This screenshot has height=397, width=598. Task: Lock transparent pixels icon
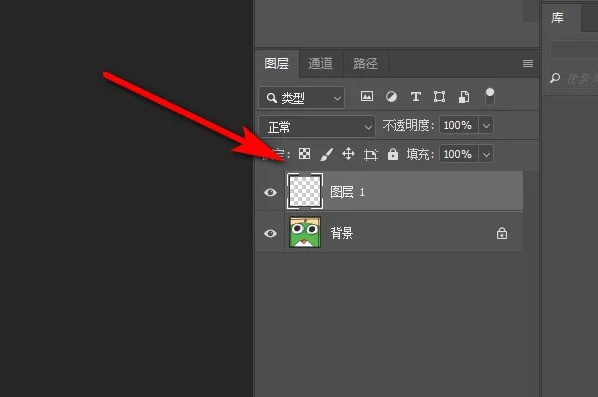click(304, 154)
